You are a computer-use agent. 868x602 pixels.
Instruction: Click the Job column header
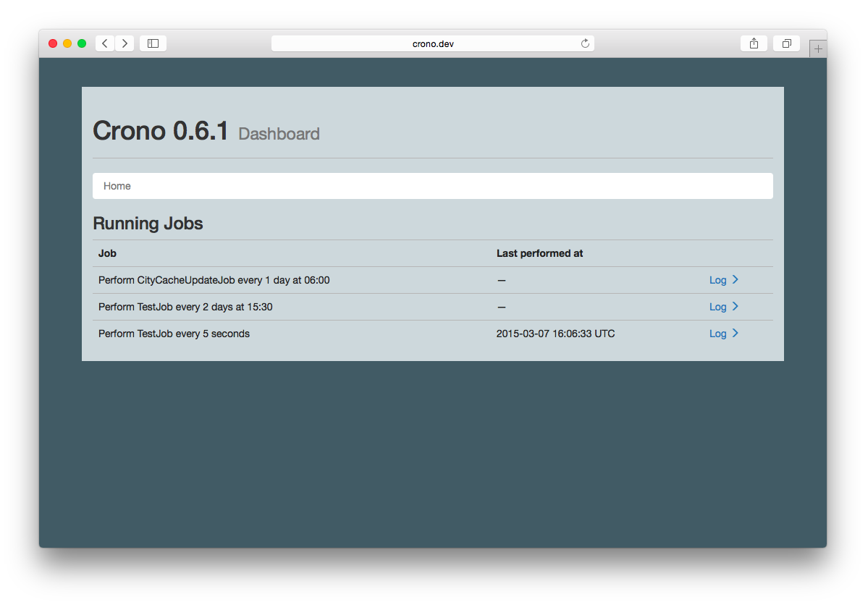(x=107, y=253)
